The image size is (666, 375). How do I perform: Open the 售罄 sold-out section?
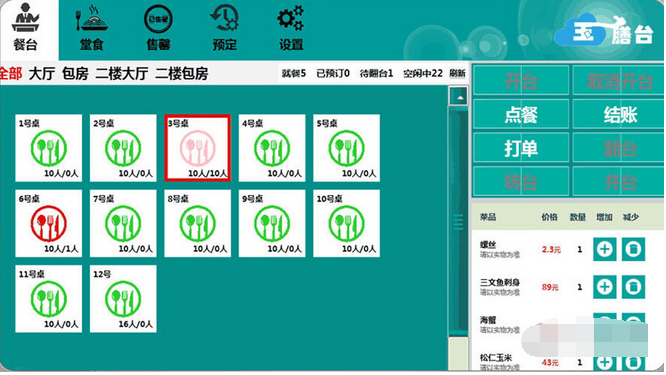click(x=158, y=29)
